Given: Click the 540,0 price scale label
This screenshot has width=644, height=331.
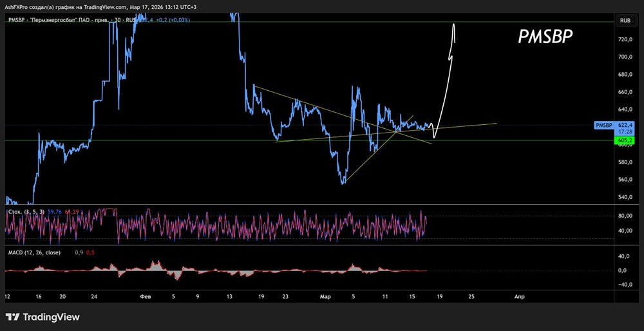Looking at the screenshot, I should point(627,197).
